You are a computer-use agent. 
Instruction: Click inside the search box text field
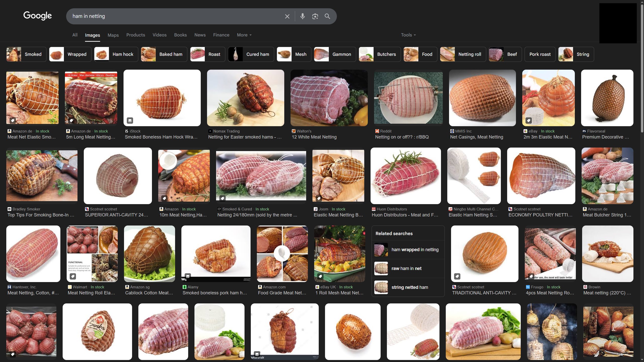(x=176, y=16)
